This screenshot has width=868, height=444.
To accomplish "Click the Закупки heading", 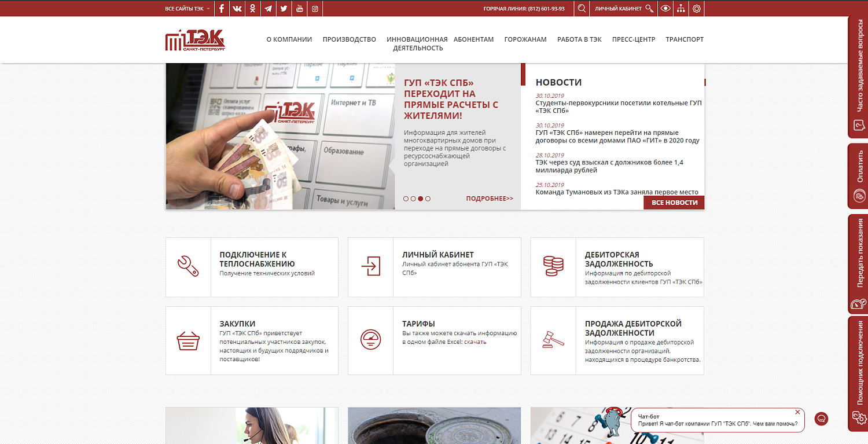I will point(237,324).
